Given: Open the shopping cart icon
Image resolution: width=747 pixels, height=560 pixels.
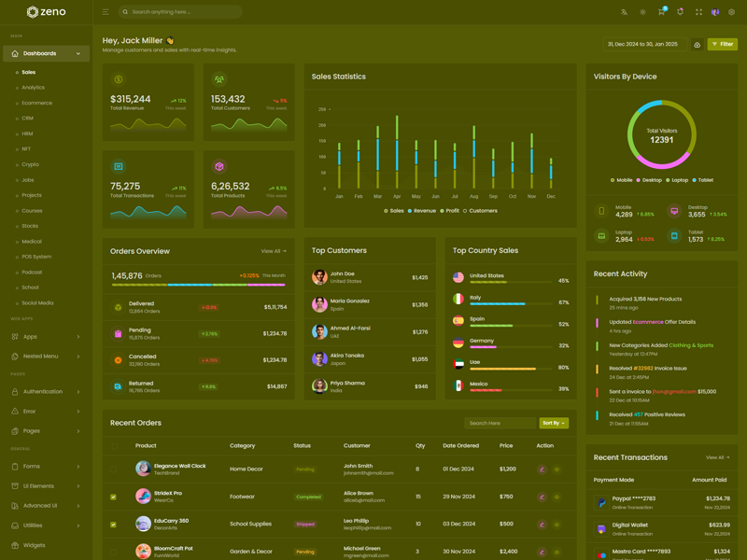Looking at the screenshot, I should [661, 12].
